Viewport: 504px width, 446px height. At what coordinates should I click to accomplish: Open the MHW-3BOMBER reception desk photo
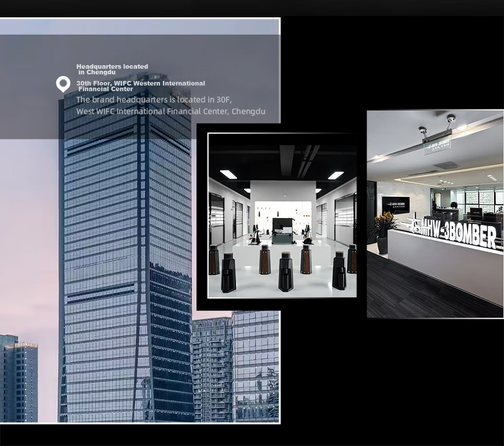435,214
